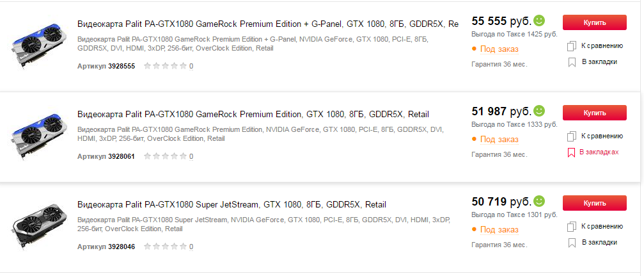Click compare icon for 51 987 руб. card
This screenshot has width=644, height=276.
click(572, 136)
